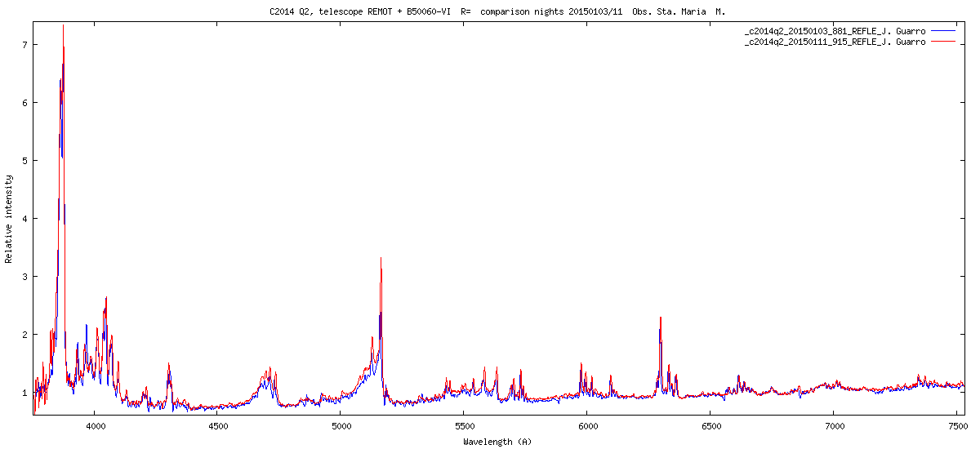Click the 6000 tick label on x-axis
This screenshot has width=980, height=449.
coord(586,427)
